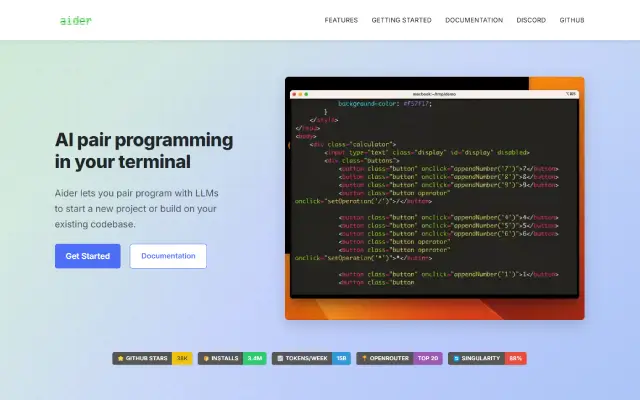Click the code line with setOperation('*')
Image resolution: width=640 pixels, height=400 pixels.
point(363,258)
